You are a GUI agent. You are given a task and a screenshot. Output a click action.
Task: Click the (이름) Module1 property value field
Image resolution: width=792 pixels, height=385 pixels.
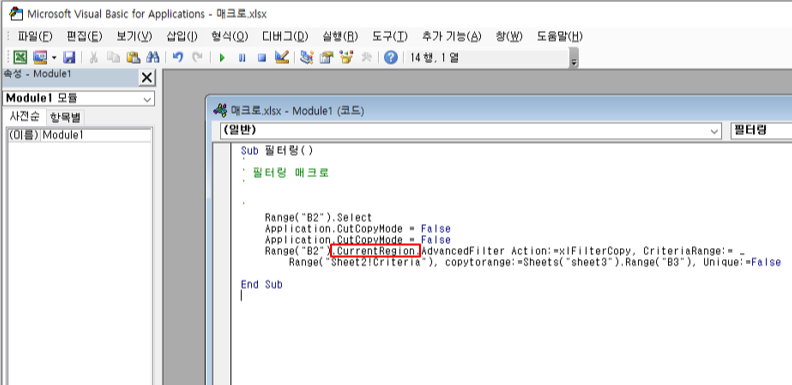point(96,135)
